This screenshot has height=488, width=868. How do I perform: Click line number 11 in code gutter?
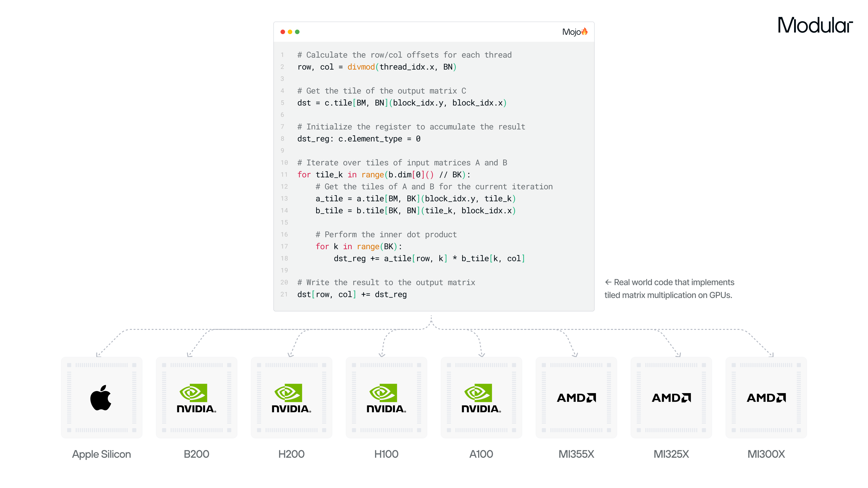[284, 174]
